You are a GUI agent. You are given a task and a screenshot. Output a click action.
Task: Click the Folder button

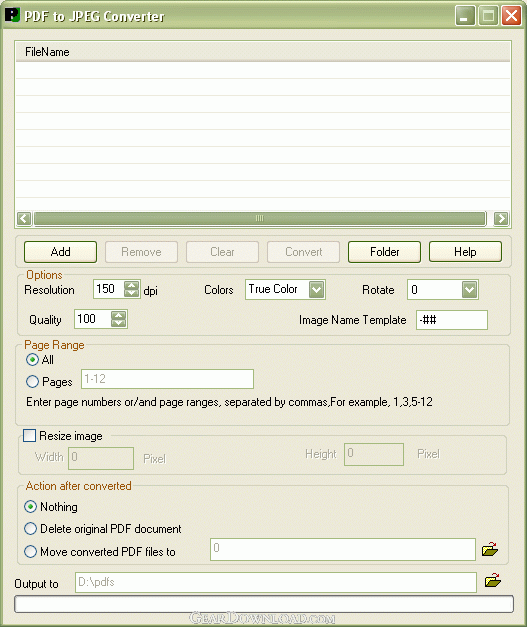[384, 252]
